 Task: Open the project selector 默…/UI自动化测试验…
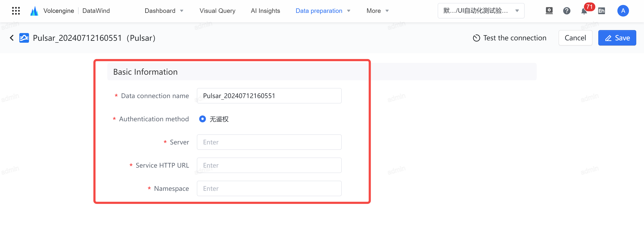click(x=481, y=11)
